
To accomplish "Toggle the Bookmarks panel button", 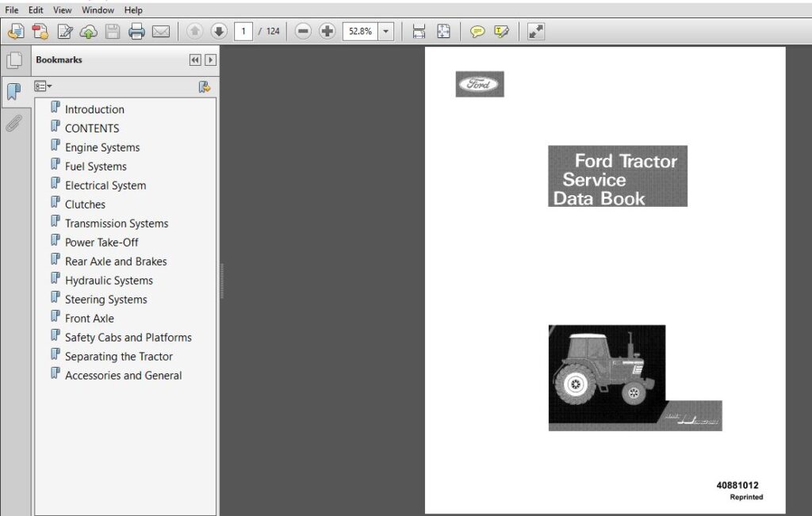I will pos(14,92).
